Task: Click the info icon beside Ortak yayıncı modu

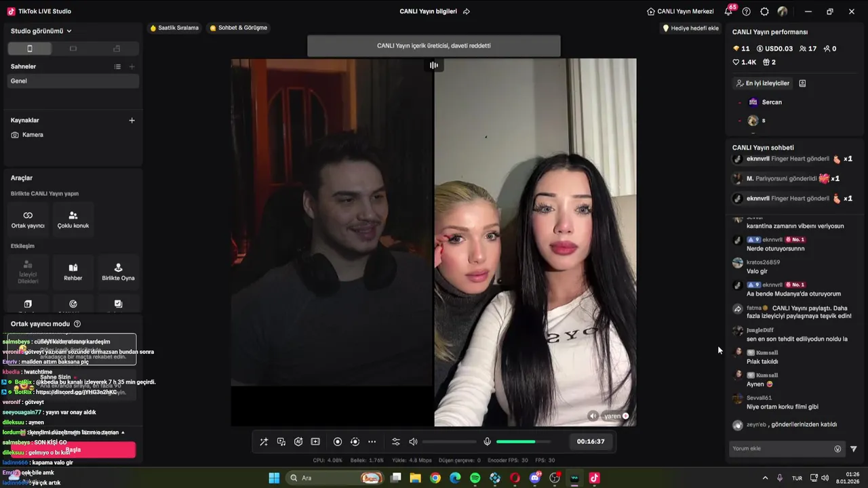Action: (77, 324)
